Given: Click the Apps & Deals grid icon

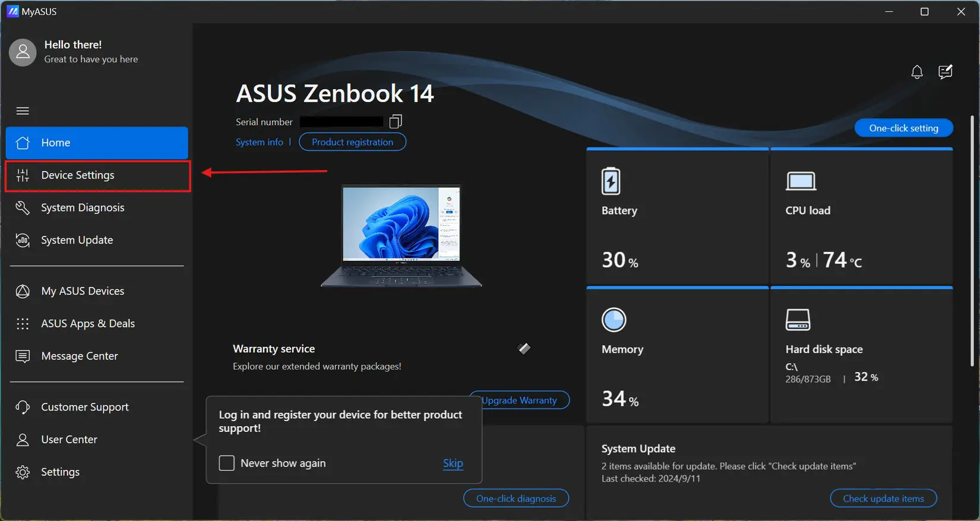Looking at the screenshot, I should click(x=23, y=324).
